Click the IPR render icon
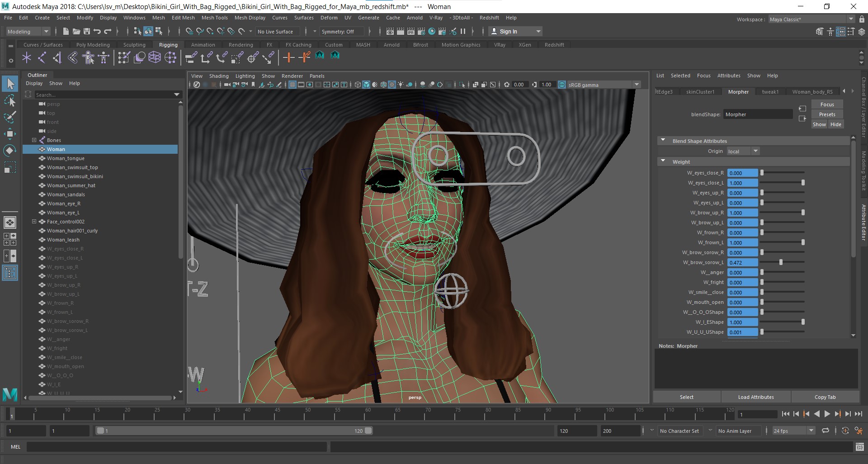868x464 pixels. point(411,31)
